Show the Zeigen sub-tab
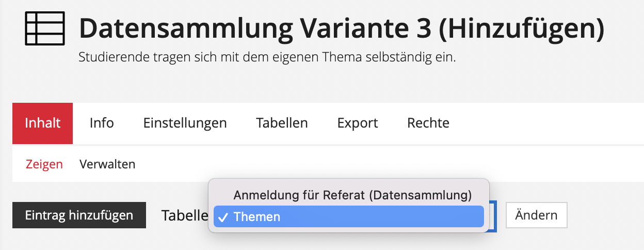This screenshot has width=644, height=250. pos(44,164)
